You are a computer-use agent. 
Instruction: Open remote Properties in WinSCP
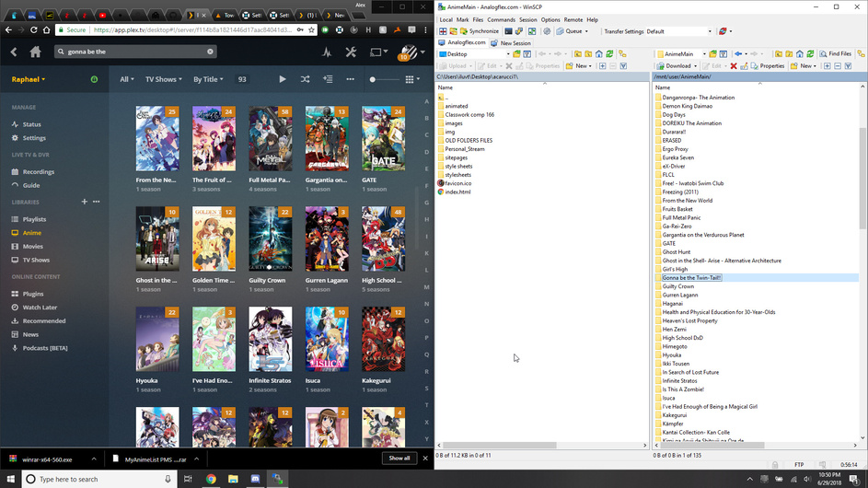pos(768,66)
